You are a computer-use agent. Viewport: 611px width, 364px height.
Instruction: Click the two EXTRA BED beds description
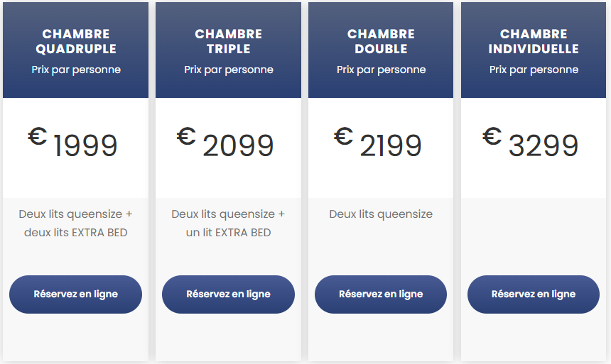pos(76,223)
